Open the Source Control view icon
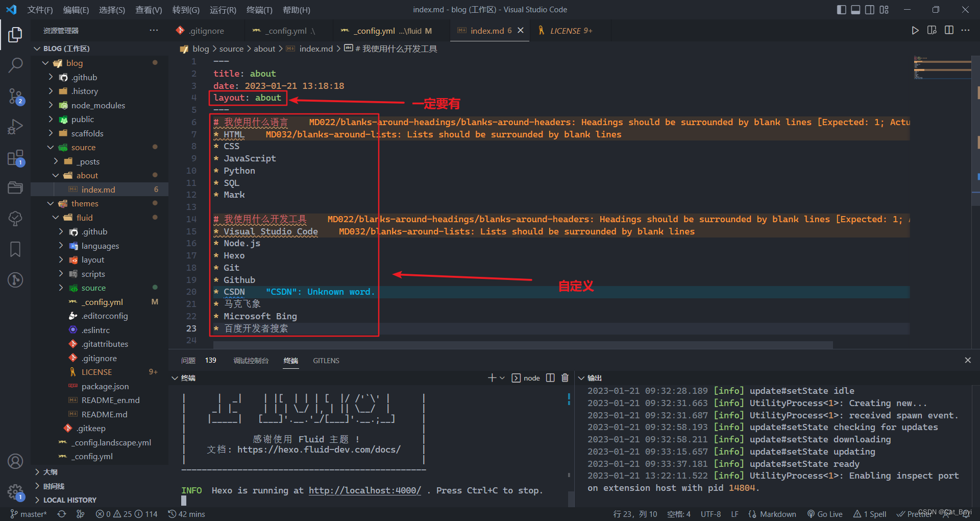980x521 pixels. (15, 96)
